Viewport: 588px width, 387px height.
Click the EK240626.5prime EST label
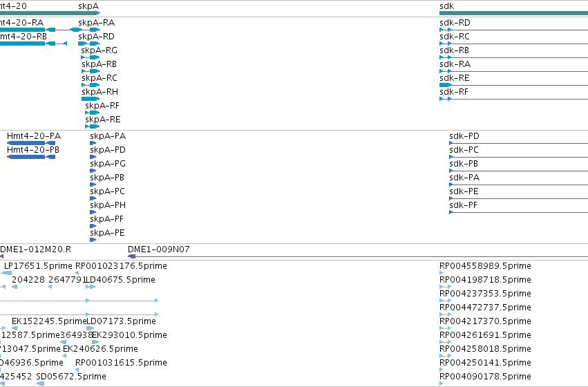point(100,349)
